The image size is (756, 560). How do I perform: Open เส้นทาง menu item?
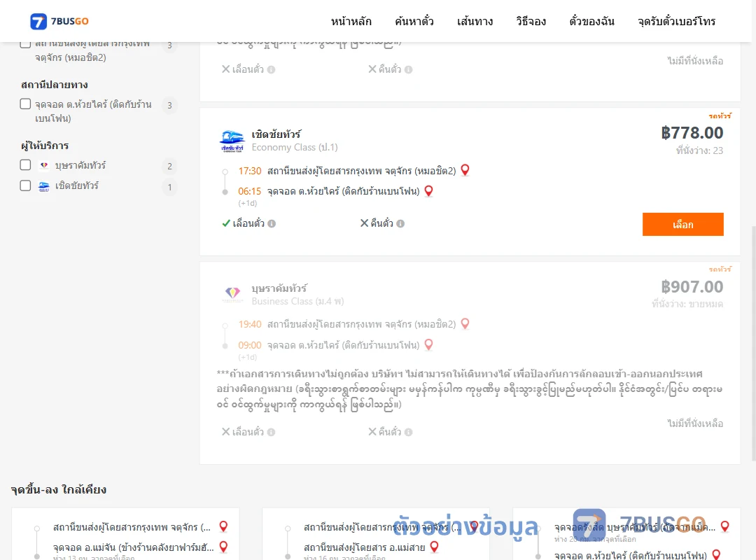coord(475,21)
